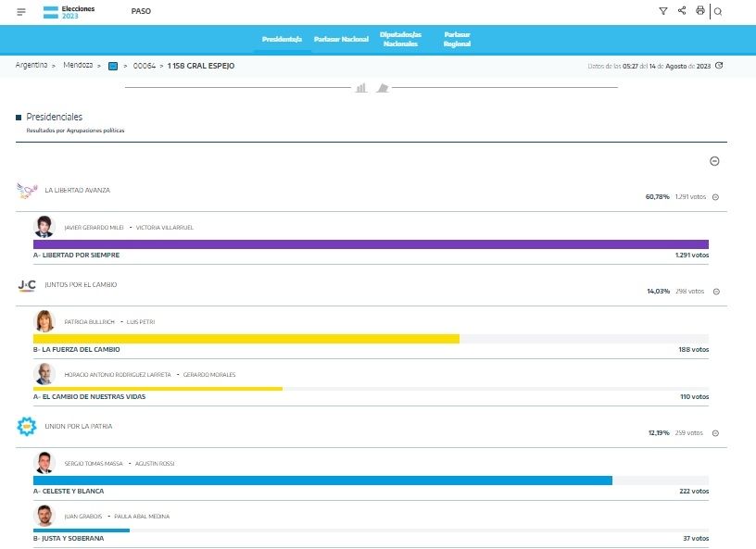Collapse all parties with top minus button
This screenshot has width=756, height=549.
pyautogui.click(x=714, y=161)
